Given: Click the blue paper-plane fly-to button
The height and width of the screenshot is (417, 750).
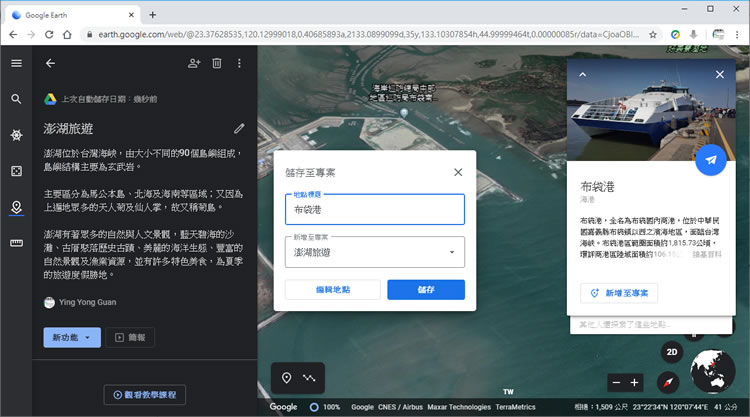Looking at the screenshot, I should tap(710, 160).
